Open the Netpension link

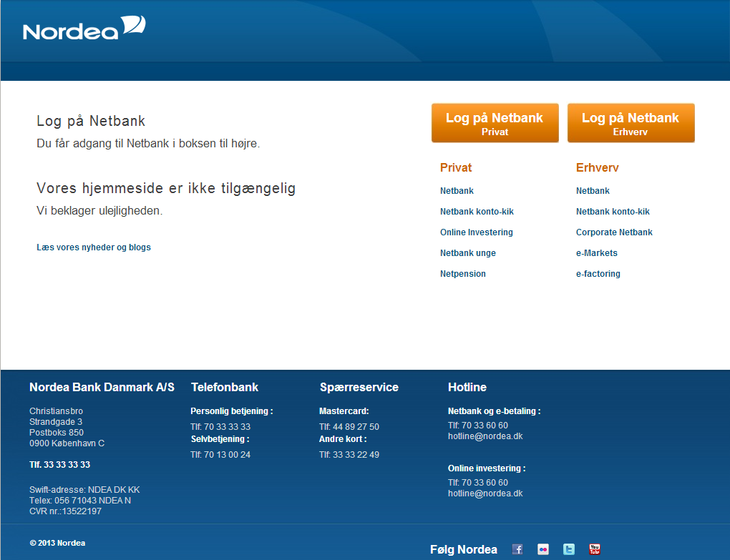tap(462, 274)
